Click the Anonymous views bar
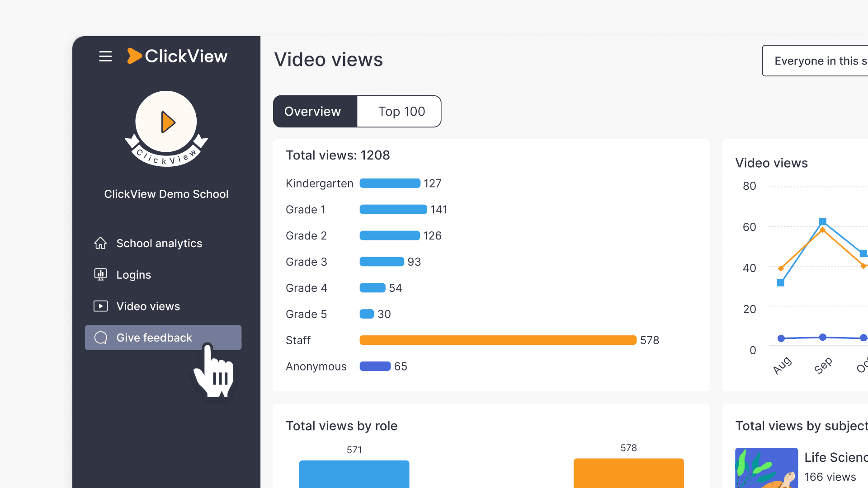Viewport: 868px width, 488px height. (x=375, y=366)
